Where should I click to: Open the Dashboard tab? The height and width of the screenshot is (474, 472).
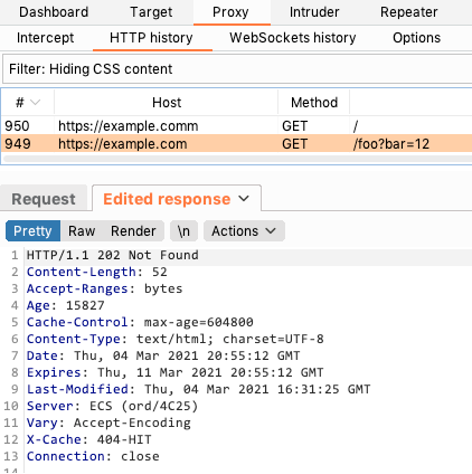[54, 12]
